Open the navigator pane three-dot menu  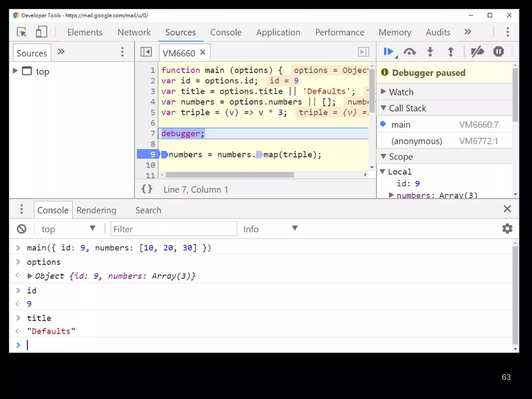122,52
